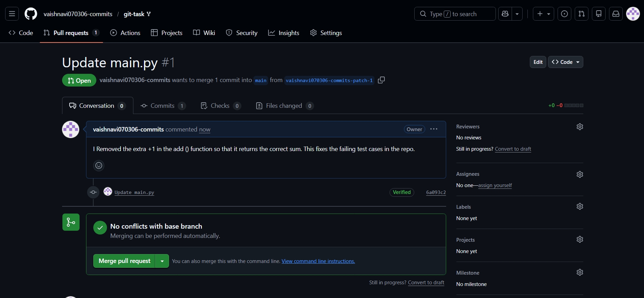Click the assign yourself link
This screenshot has width=644, height=298.
495,185
